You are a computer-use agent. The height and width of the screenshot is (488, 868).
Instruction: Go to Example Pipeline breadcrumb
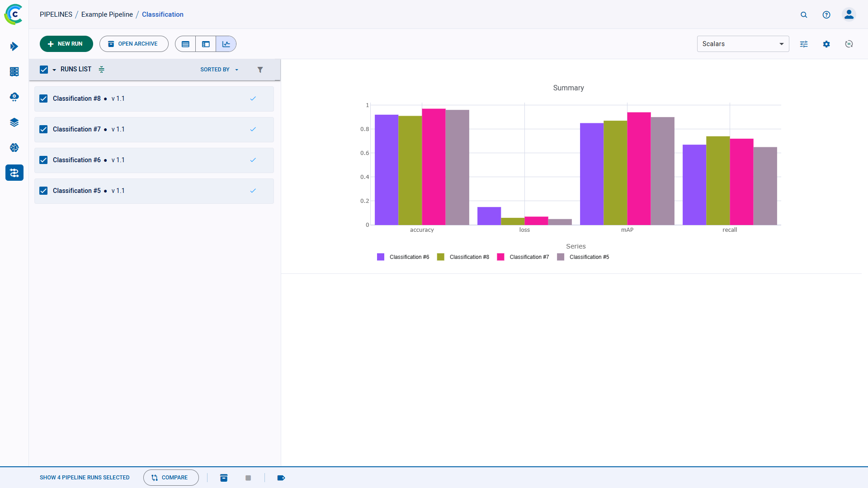(x=107, y=14)
